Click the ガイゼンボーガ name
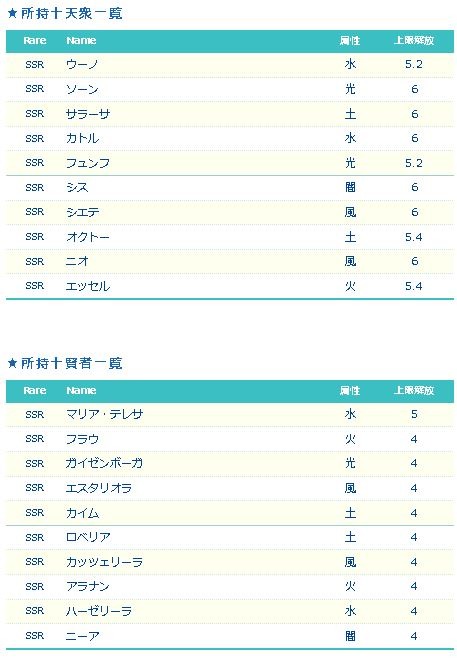This screenshot has width=457, height=661. click(104, 463)
